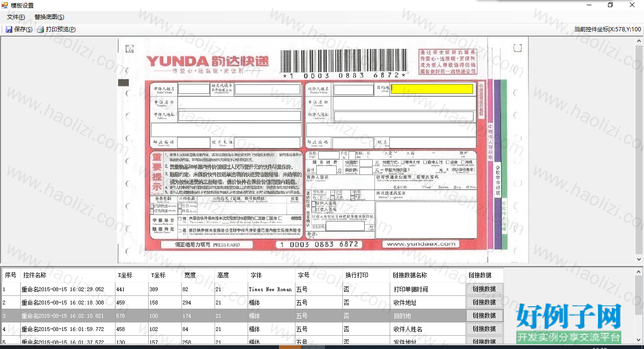Click 链接数据 button for 目的地 row

click(484, 316)
